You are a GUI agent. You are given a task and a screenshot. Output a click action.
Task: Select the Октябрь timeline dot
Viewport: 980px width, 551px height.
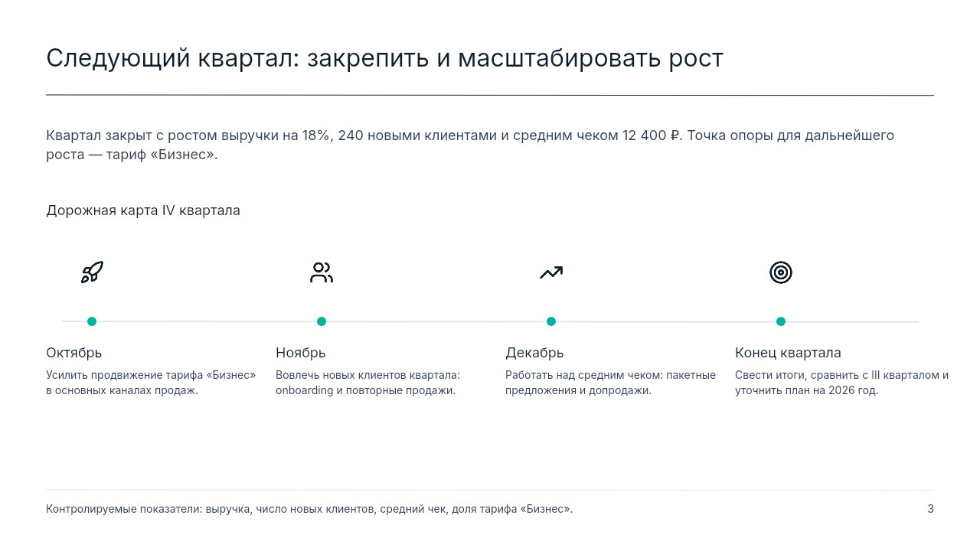point(92,321)
